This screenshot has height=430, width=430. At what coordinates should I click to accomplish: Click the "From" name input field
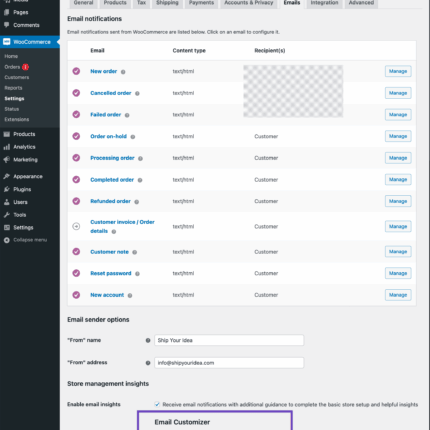(229, 340)
